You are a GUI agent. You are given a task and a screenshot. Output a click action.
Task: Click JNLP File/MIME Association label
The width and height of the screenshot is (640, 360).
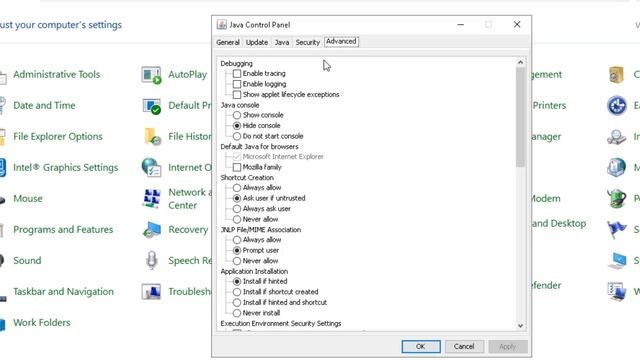point(261,230)
